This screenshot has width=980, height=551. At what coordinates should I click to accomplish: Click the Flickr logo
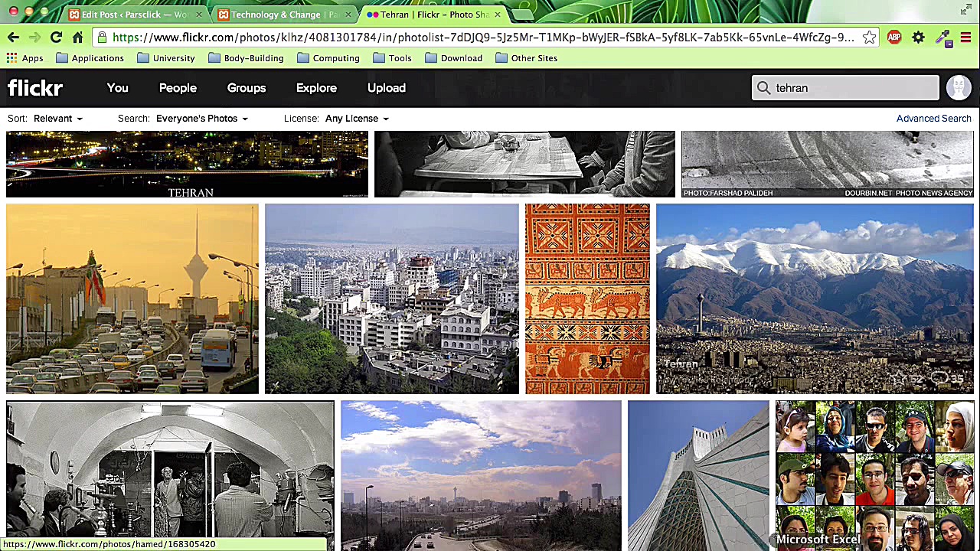tap(35, 88)
